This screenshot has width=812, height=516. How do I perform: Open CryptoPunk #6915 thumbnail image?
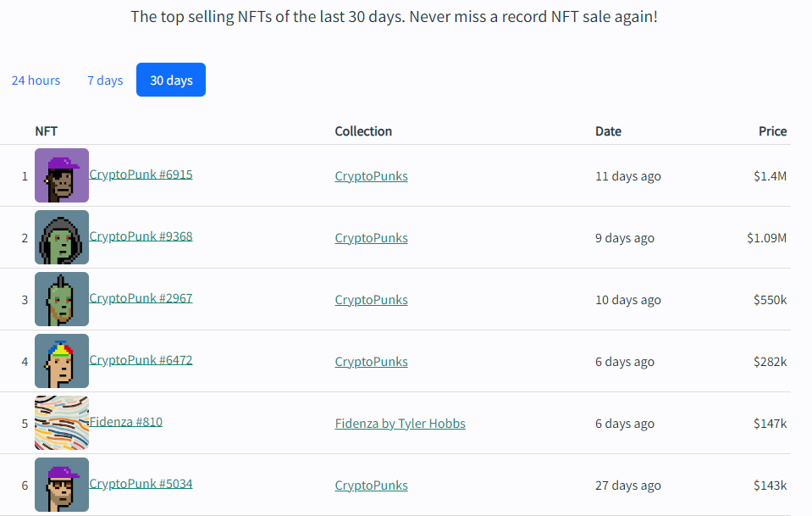point(62,175)
